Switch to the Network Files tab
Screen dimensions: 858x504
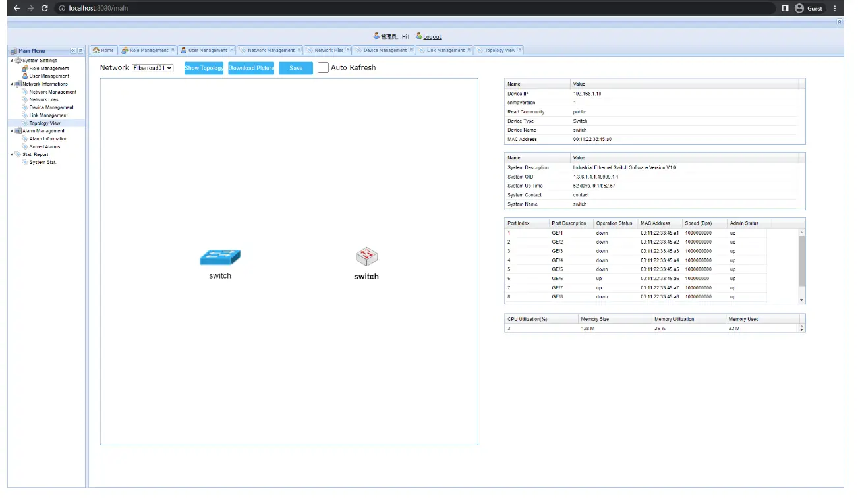[x=329, y=49]
